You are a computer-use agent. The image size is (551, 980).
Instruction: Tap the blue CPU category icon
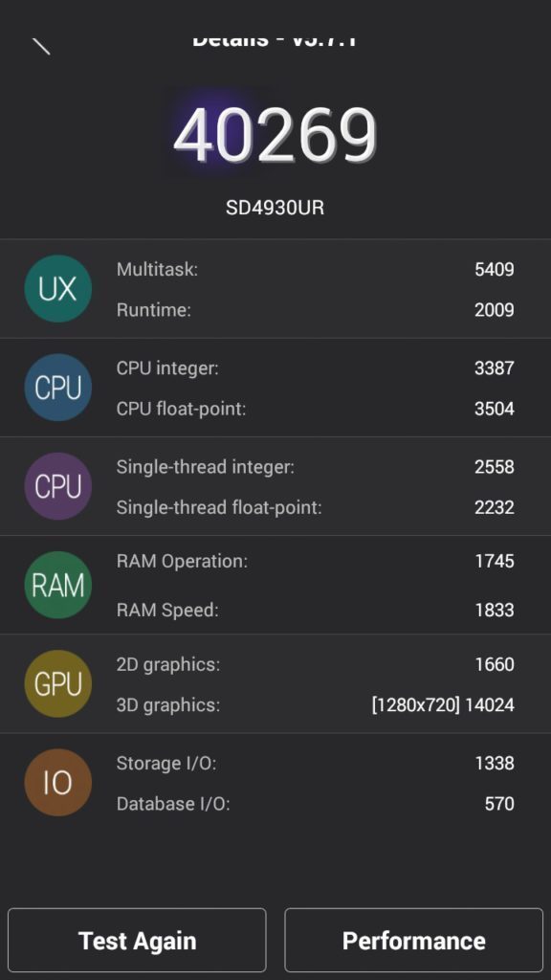pyautogui.click(x=58, y=388)
